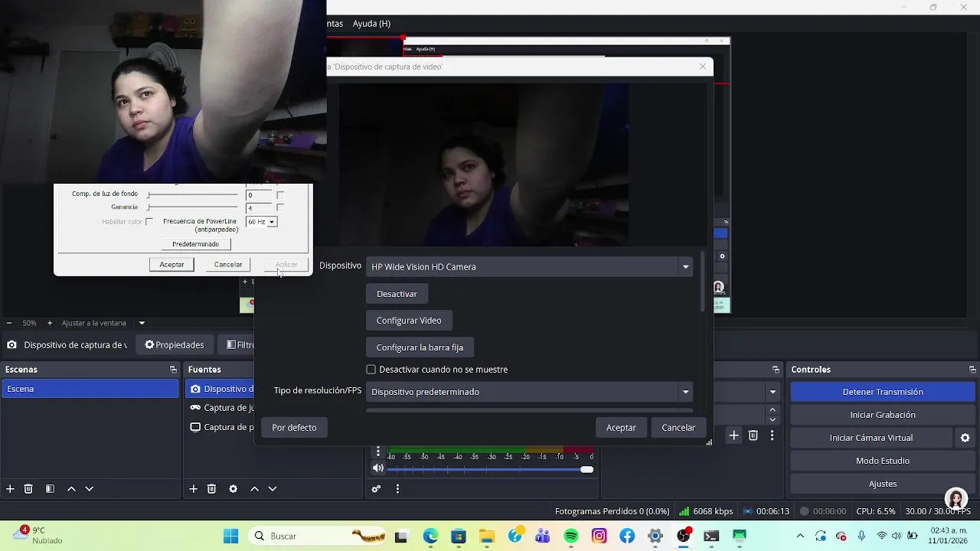This screenshot has height=551, width=980.
Task: Click Ganancia value input field
Action: coord(259,207)
